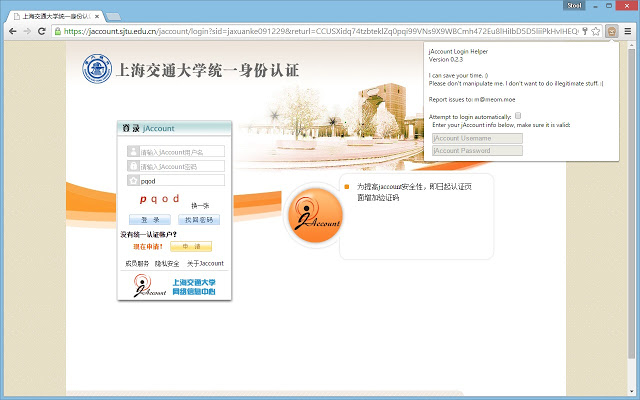Click the 现在申请! link
The width and height of the screenshot is (640, 400).
(x=148, y=247)
